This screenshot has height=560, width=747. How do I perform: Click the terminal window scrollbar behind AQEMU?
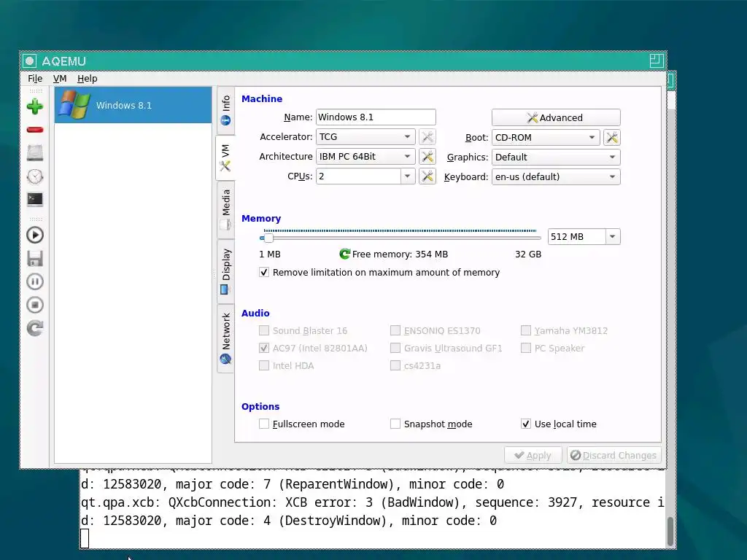(671, 531)
